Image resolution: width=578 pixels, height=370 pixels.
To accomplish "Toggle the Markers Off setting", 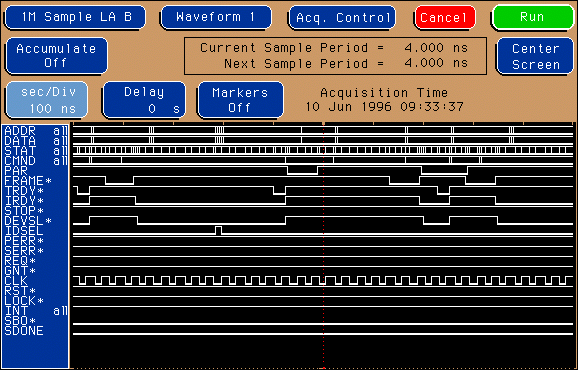I will click(x=240, y=100).
